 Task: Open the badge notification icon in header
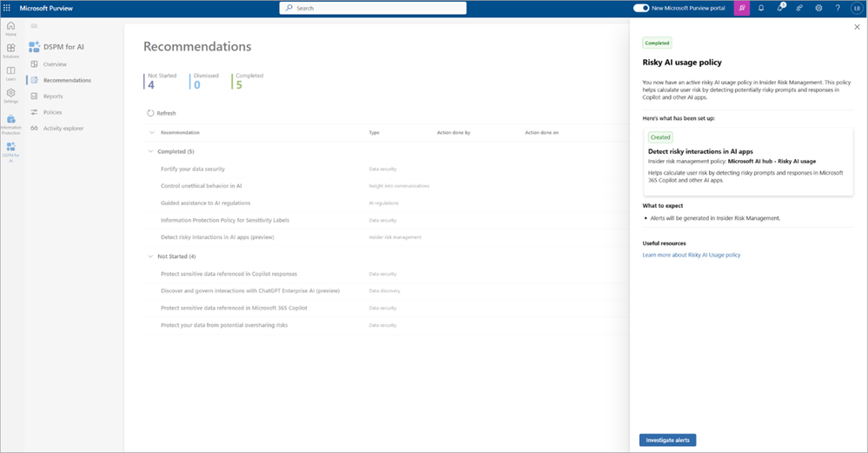click(780, 8)
